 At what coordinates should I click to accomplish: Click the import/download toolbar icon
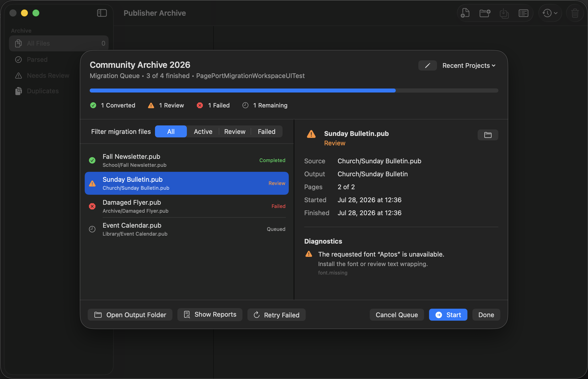pos(504,13)
